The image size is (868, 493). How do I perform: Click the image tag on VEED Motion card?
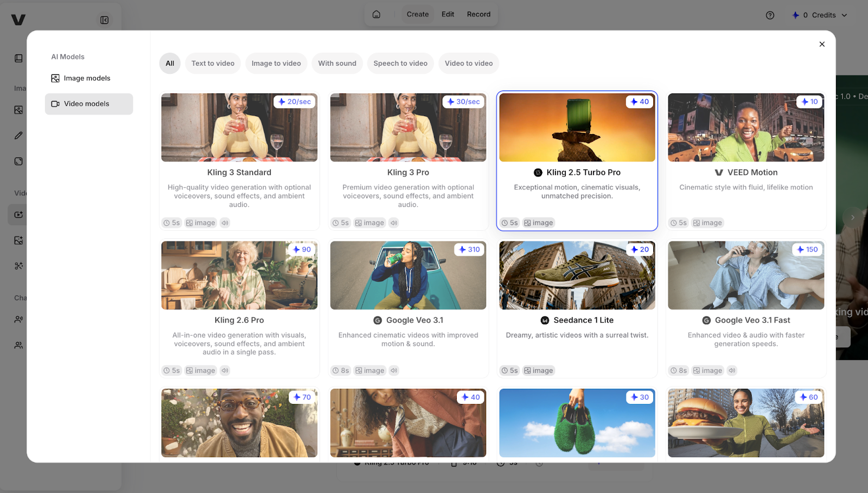[x=707, y=223]
